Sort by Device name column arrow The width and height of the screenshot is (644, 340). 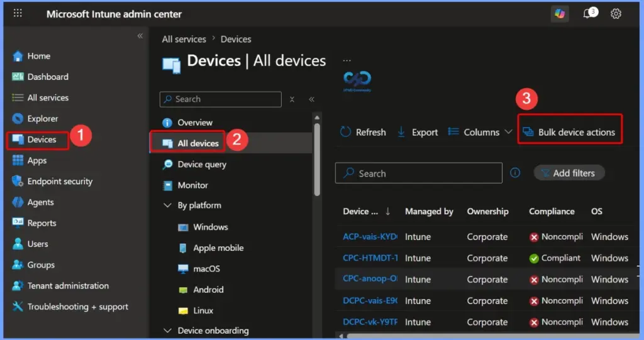(387, 211)
